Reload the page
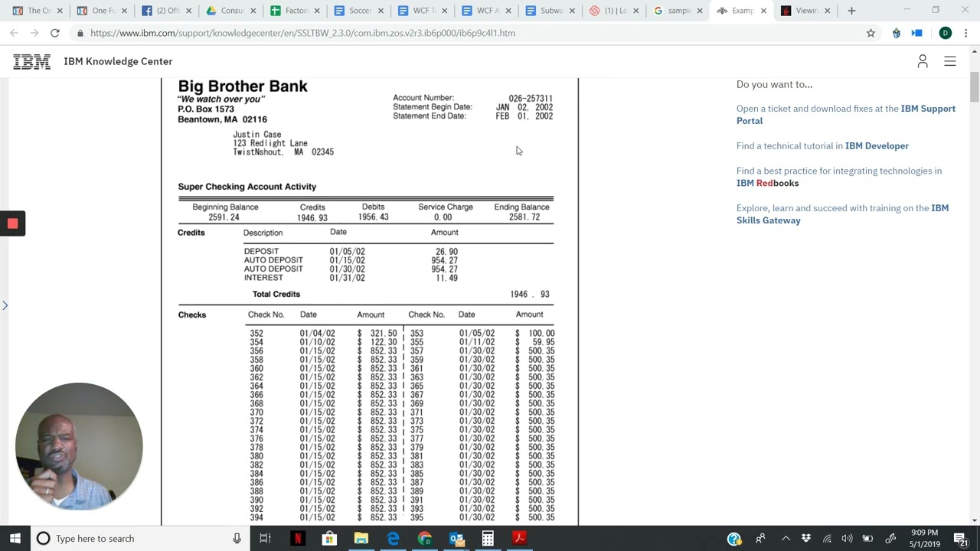Image resolution: width=980 pixels, height=551 pixels. tap(55, 33)
